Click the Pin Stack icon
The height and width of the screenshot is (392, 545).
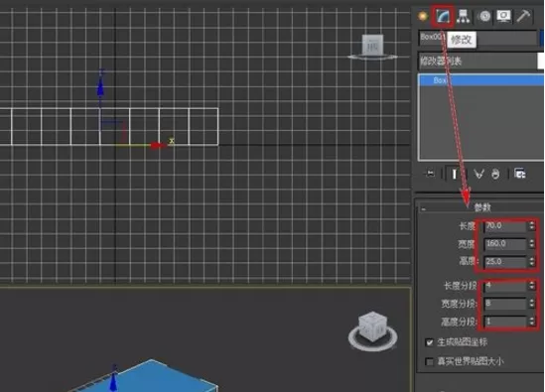pyautogui.click(x=430, y=174)
